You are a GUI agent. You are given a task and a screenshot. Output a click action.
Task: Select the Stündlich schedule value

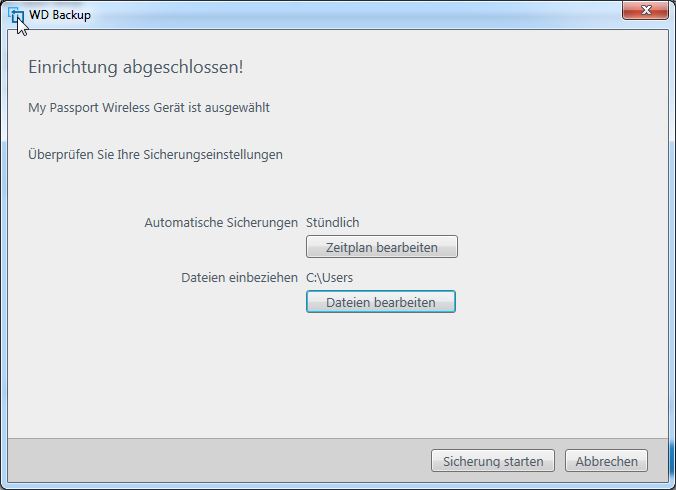click(332, 222)
